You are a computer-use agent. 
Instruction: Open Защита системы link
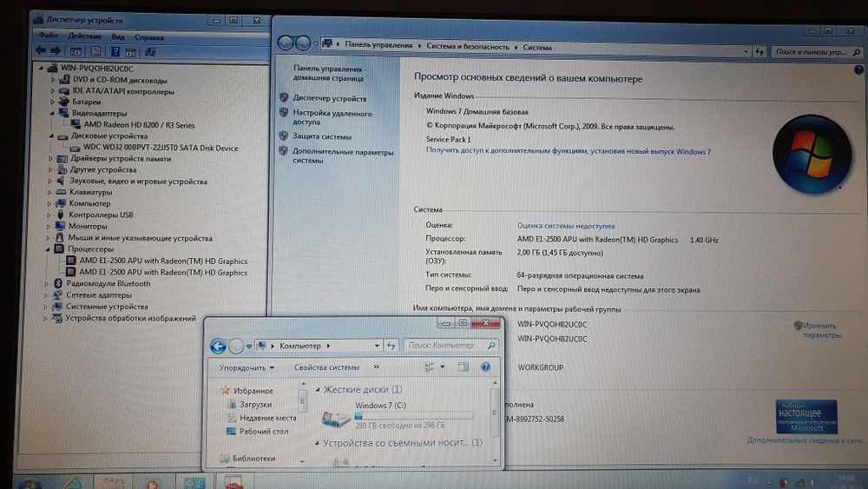pos(322,136)
